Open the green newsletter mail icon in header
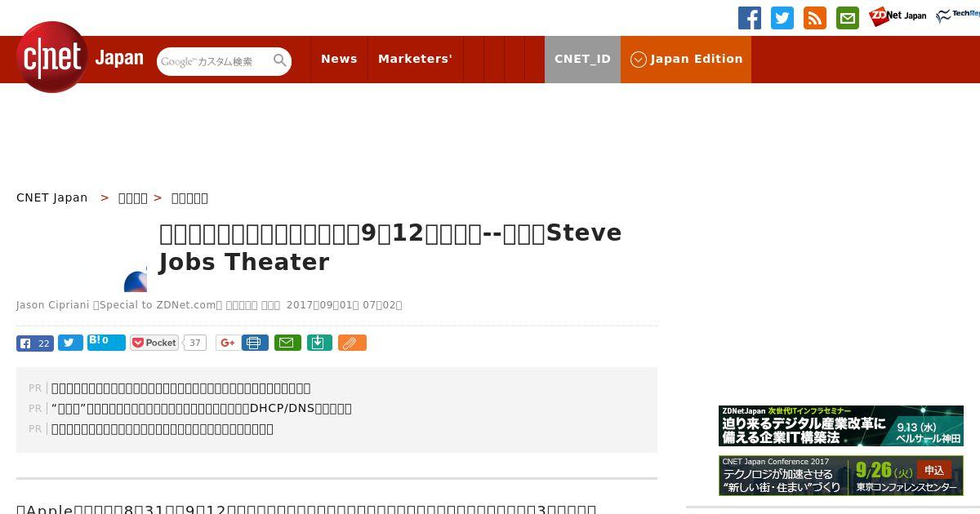Screen dimensions: 980x514 click(x=848, y=18)
